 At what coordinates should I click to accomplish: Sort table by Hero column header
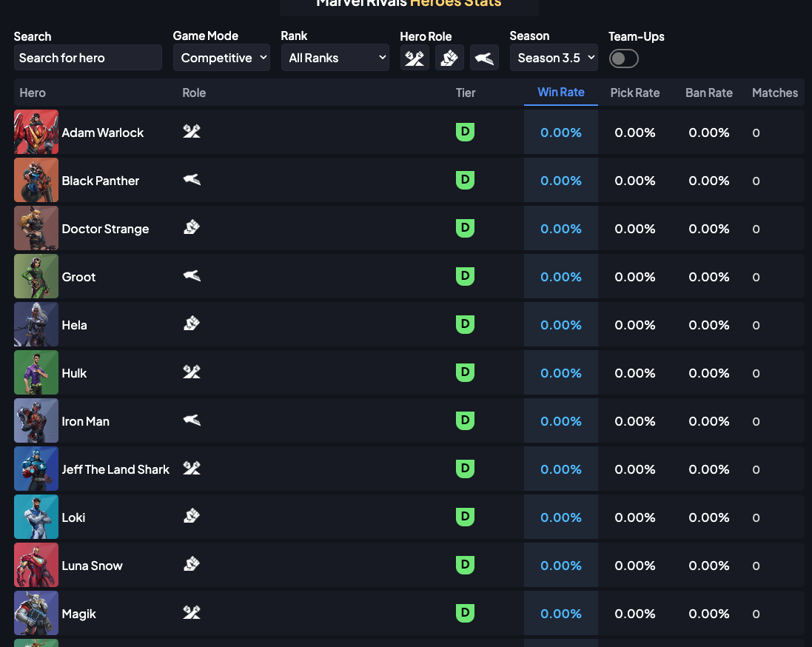(x=33, y=93)
